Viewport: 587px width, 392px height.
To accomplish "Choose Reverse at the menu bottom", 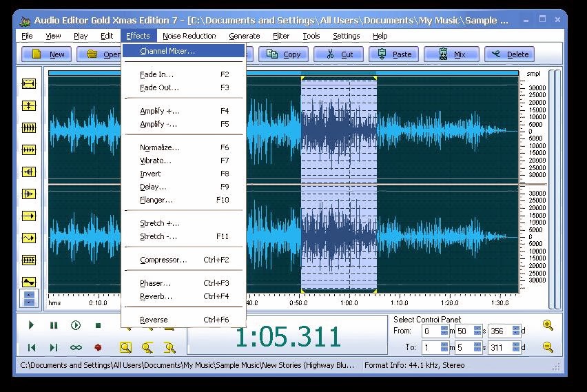I will click(184, 320).
